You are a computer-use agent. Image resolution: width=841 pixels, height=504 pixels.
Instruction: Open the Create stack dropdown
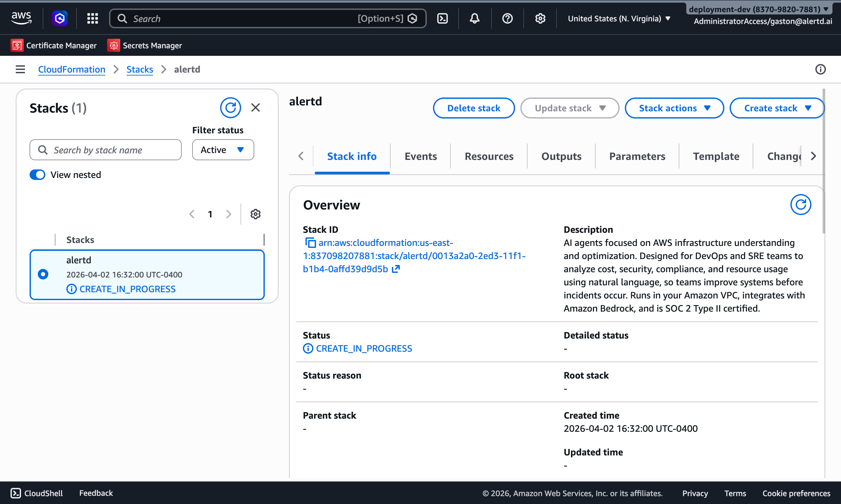[777, 108]
